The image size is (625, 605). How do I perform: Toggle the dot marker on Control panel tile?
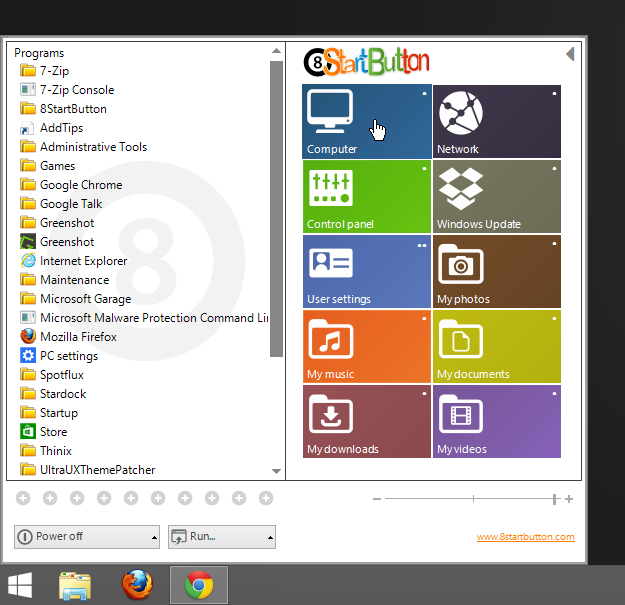coord(425,169)
